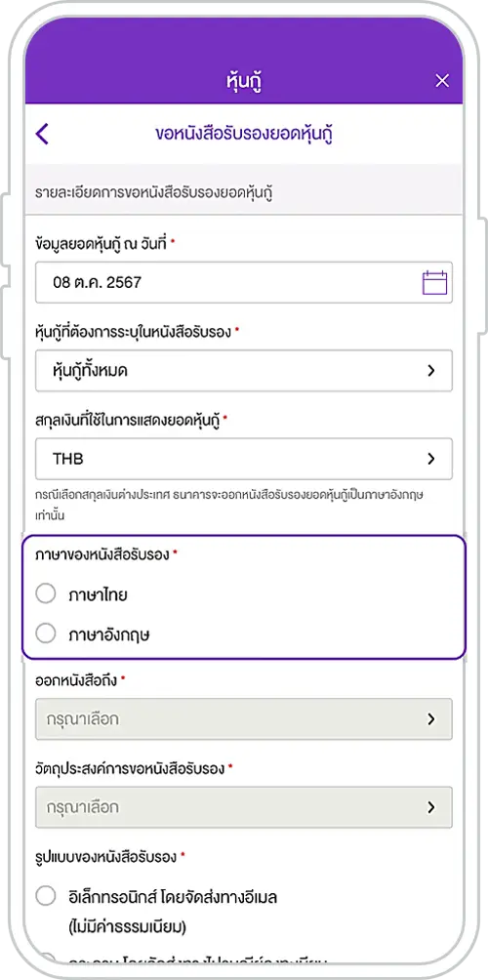This screenshot has height=980, width=488.
Task: Open the หุ้นกู้ทั้งหมด debenture selection dropdown
Action: 244,371
